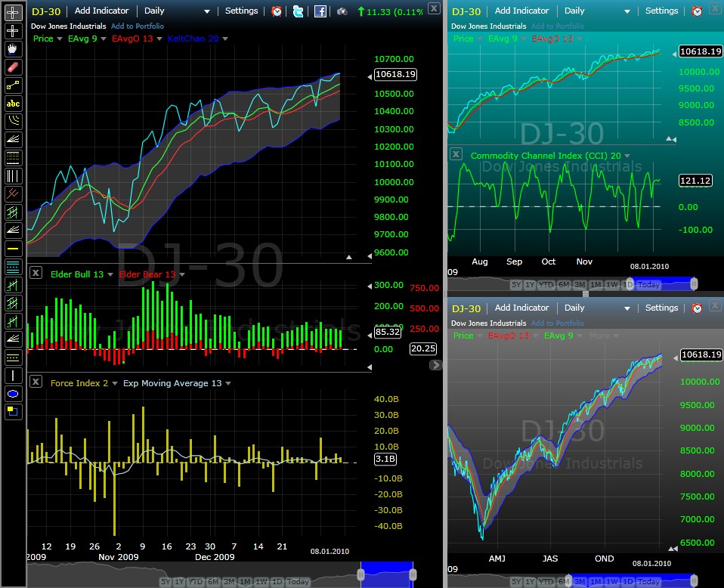Select 5Y range in main chart
Image resolution: width=724 pixels, height=588 pixels.
(166, 581)
